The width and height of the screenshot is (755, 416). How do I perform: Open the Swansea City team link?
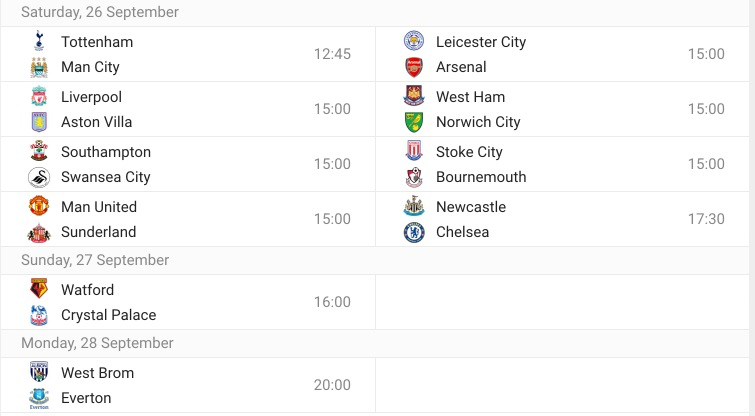[106, 177]
